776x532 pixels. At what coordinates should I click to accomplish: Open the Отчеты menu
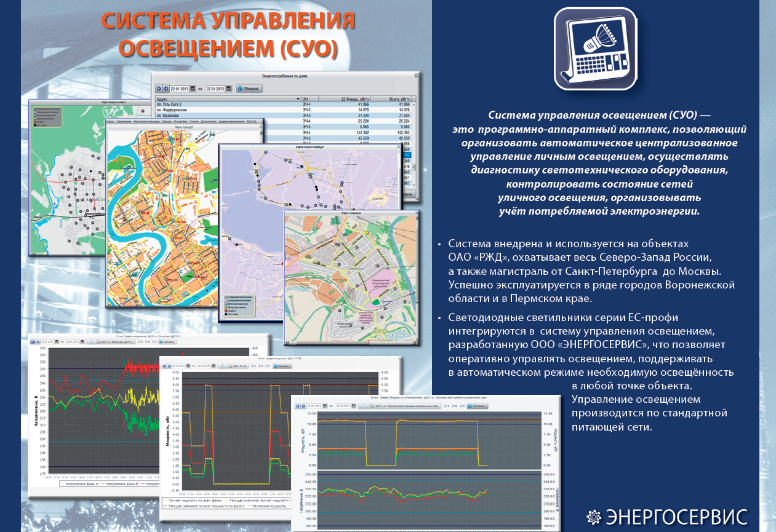point(194,122)
